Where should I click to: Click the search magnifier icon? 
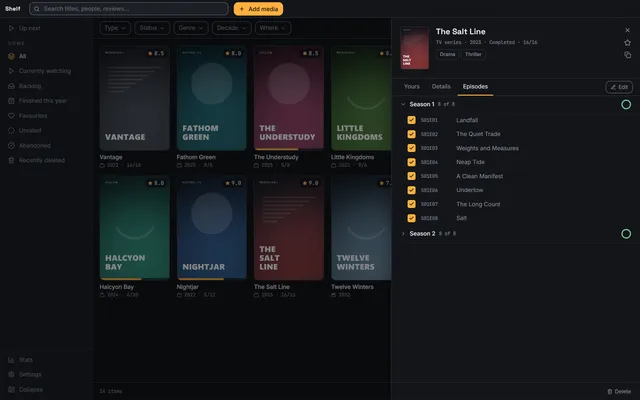pos(37,9)
